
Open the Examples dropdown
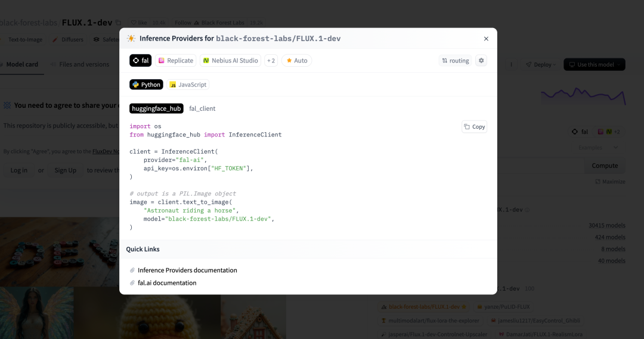point(597,147)
